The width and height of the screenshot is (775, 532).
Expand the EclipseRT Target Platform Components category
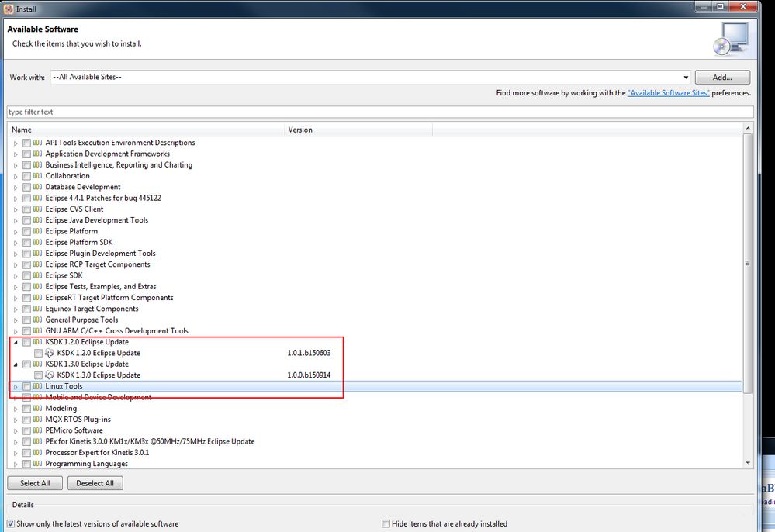pos(16,298)
